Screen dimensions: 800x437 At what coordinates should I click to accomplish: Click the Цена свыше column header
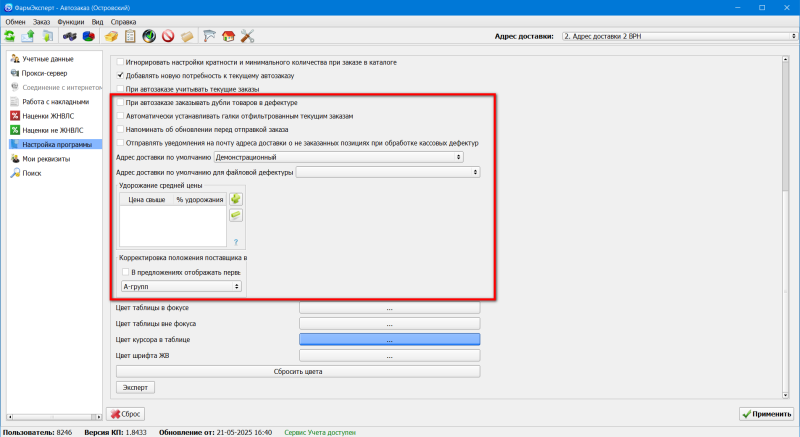pyautogui.click(x=146, y=199)
